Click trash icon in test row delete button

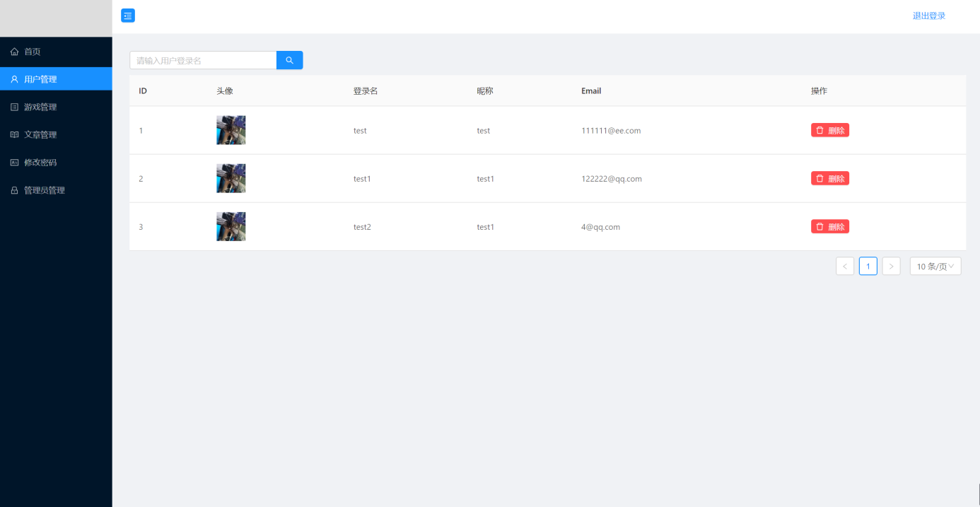click(x=819, y=130)
